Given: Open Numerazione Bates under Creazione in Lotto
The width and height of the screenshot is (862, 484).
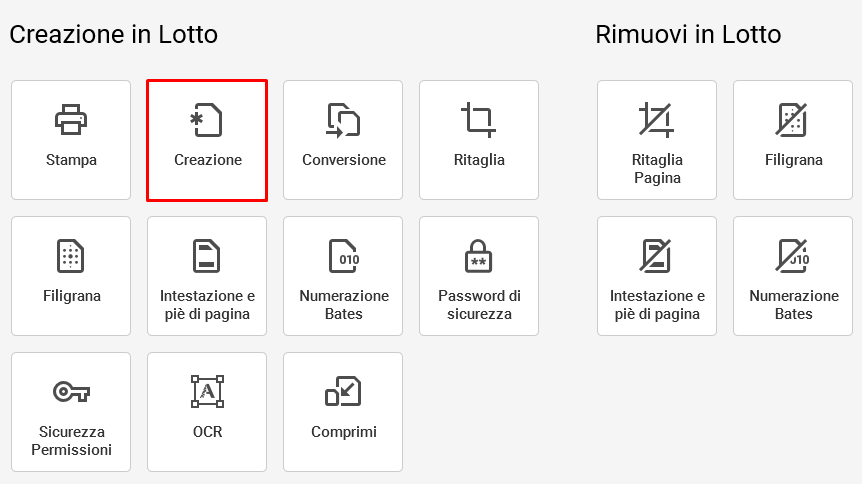Looking at the screenshot, I should click(343, 276).
